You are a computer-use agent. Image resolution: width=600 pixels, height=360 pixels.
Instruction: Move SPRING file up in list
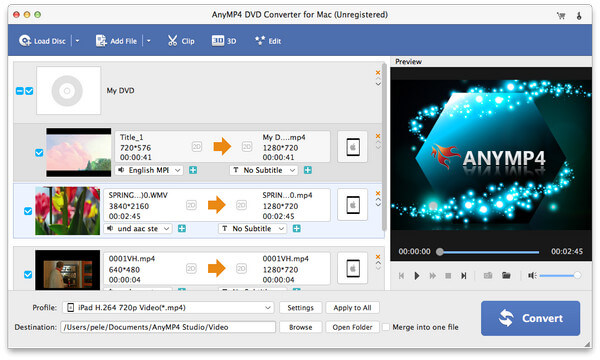tap(378, 200)
